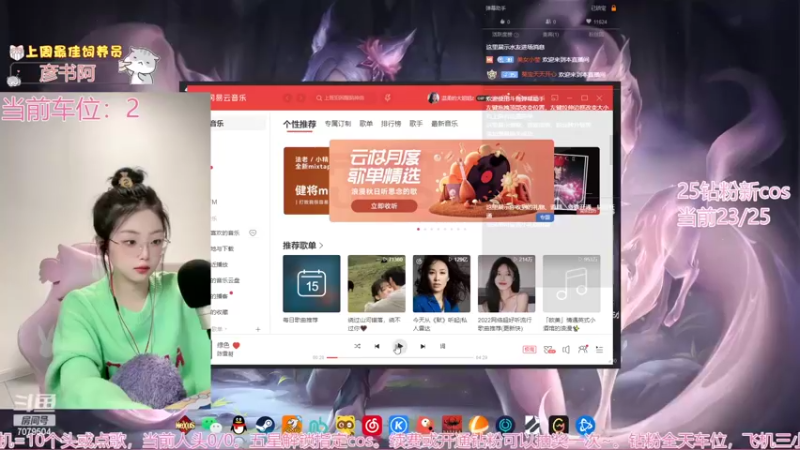Open the couple-in-field playlist cover
The width and height of the screenshot is (800, 450).
(377, 284)
